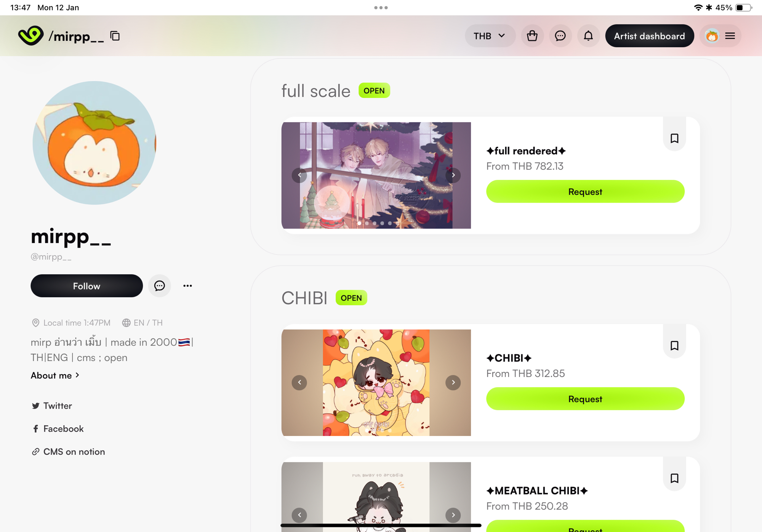The image size is (762, 532).
Task: Click the VGen heart logo
Action: click(x=30, y=36)
